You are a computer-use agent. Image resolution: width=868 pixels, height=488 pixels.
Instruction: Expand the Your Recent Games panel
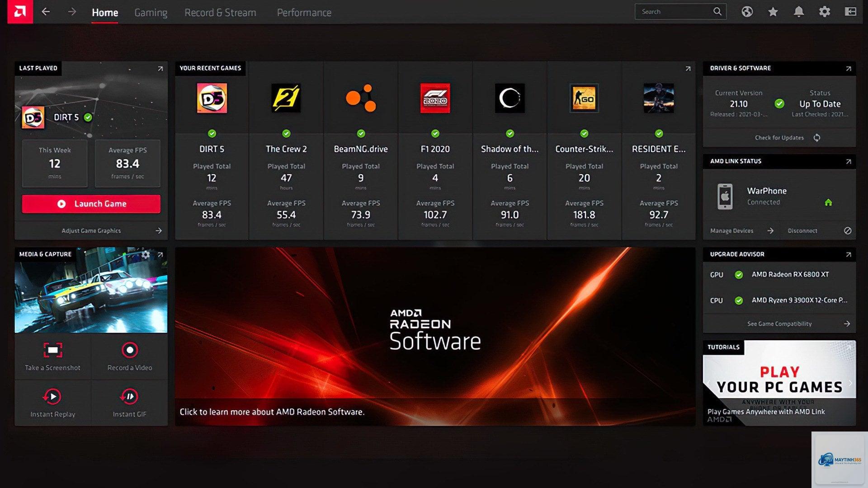688,69
